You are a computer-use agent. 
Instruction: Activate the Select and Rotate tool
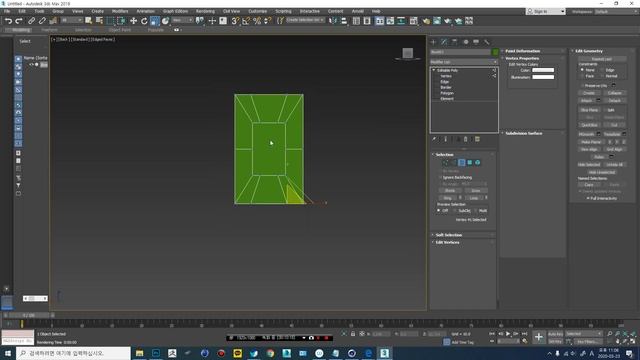click(144, 21)
